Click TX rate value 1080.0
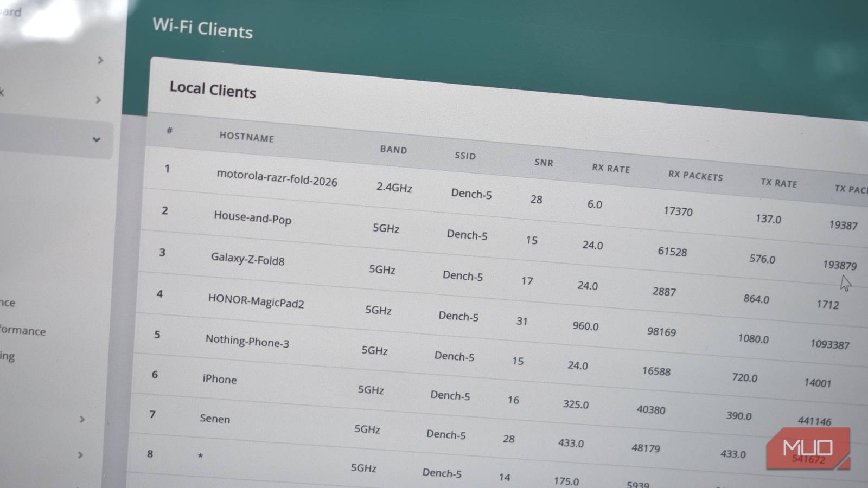The image size is (868, 488). click(x=754, y=339)
